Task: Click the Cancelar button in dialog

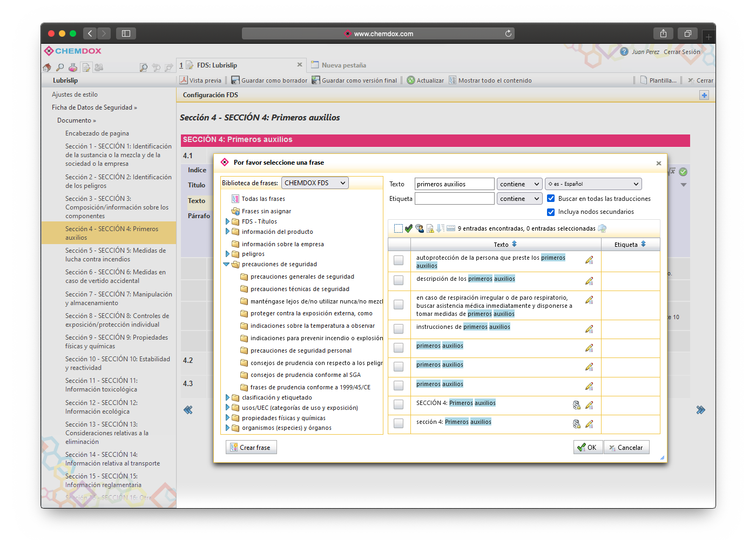Action: (626, 447)
